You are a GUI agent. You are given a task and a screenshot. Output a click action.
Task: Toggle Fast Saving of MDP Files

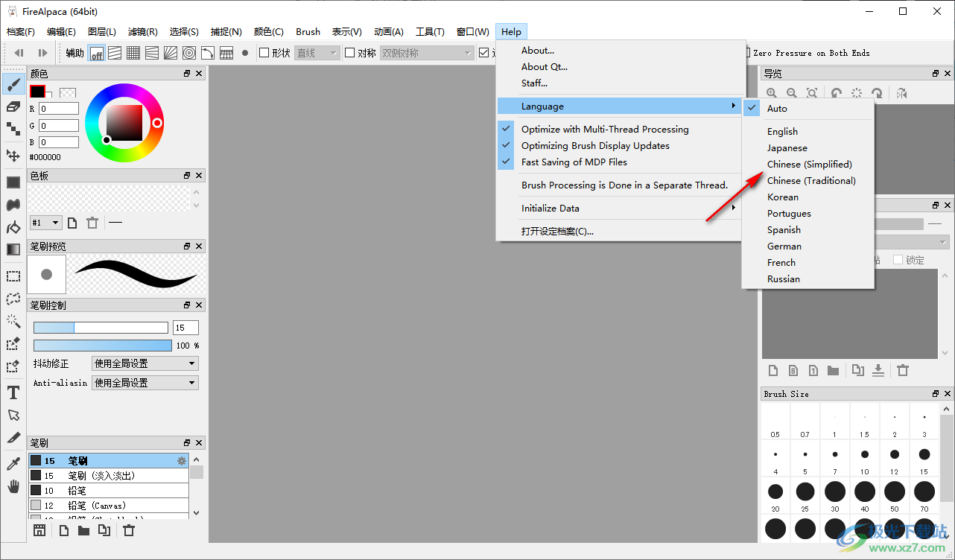(618, 162)
